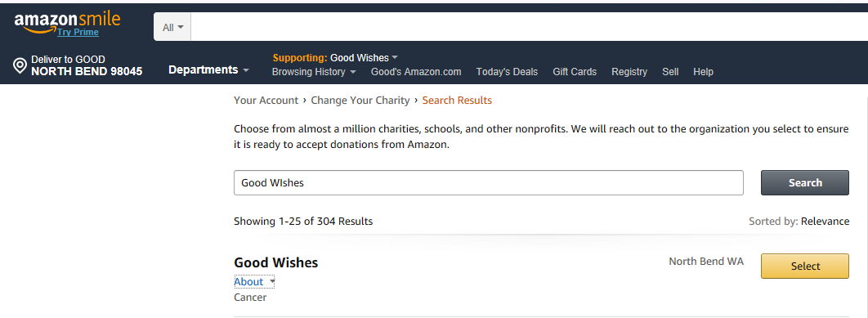Viewport: 868px width, 318px height.
Task: Click the Sell link in navigation
Action: 670,71
